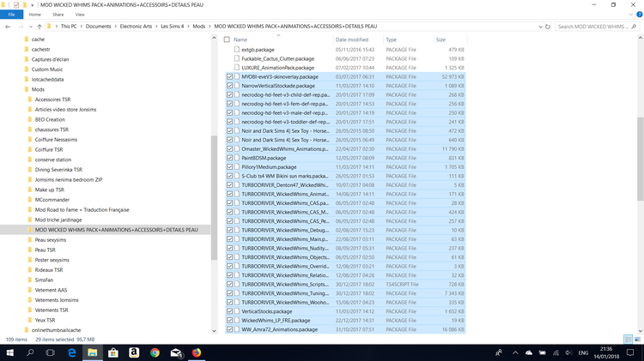Open recent locations dropdown arrow

coord(31,27)
